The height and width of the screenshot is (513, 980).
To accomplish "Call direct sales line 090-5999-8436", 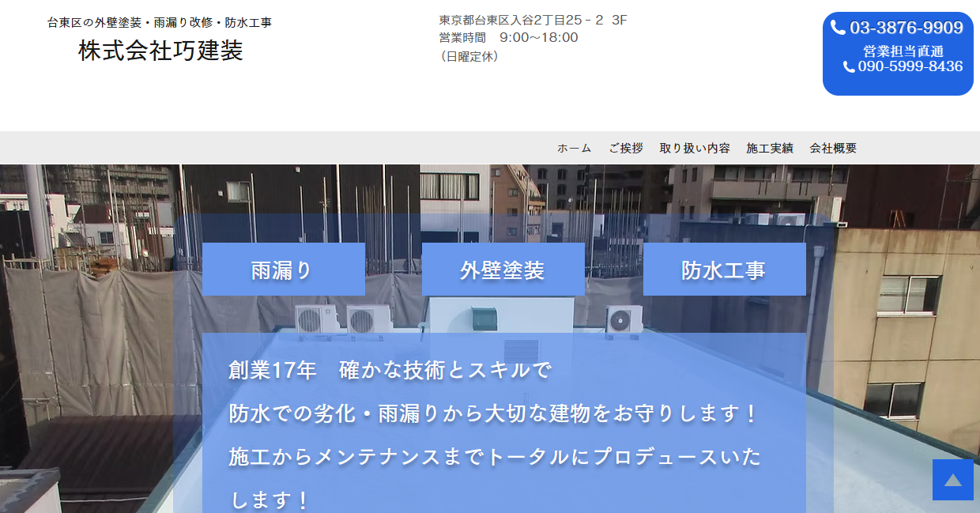I will point(910,66).
